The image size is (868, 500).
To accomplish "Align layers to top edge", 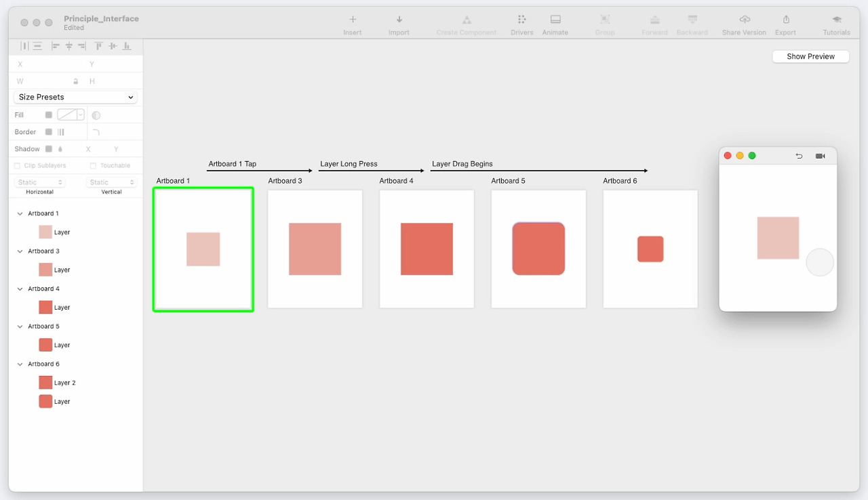I will tap(99, 46).
